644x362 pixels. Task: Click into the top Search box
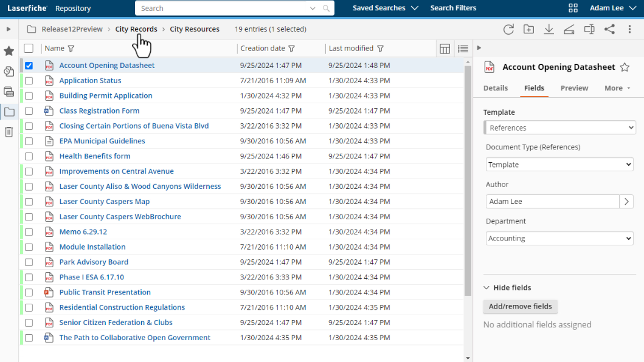tap(222, 9)
